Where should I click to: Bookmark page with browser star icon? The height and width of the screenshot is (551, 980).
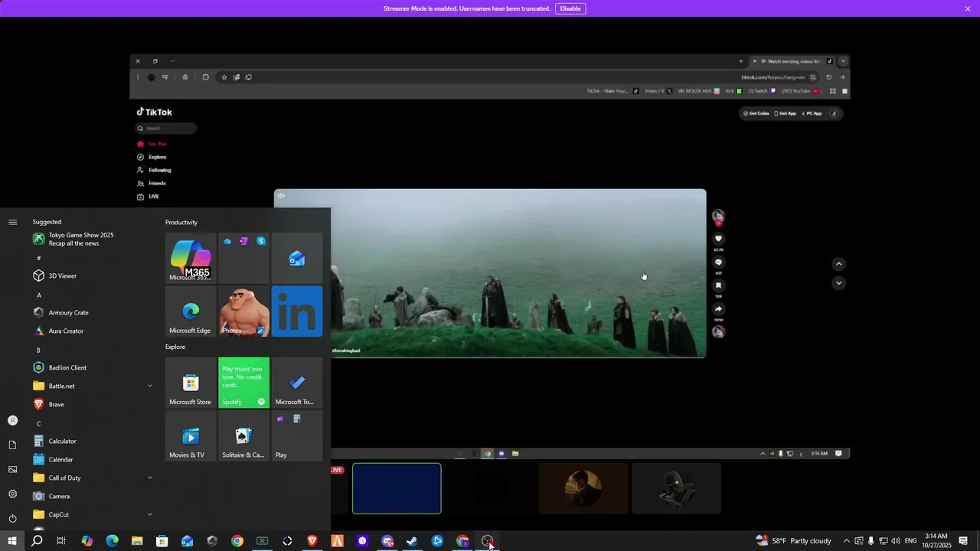pyautogui.click(x=224, y=77)
